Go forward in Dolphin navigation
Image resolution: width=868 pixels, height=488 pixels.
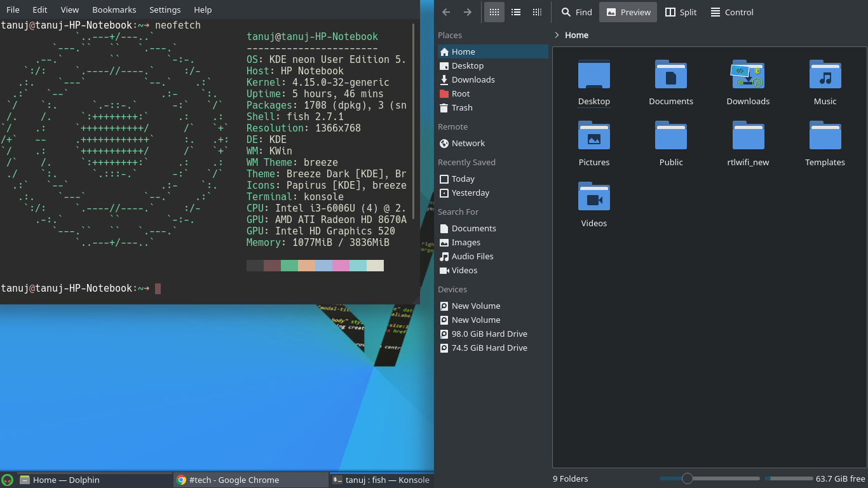(x=468, y=12)
